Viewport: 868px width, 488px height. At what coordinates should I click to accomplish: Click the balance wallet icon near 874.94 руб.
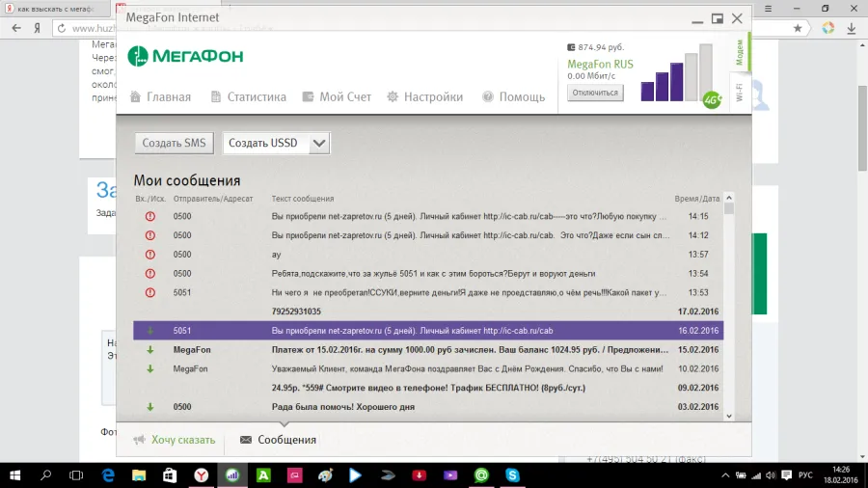pos(571,47)
